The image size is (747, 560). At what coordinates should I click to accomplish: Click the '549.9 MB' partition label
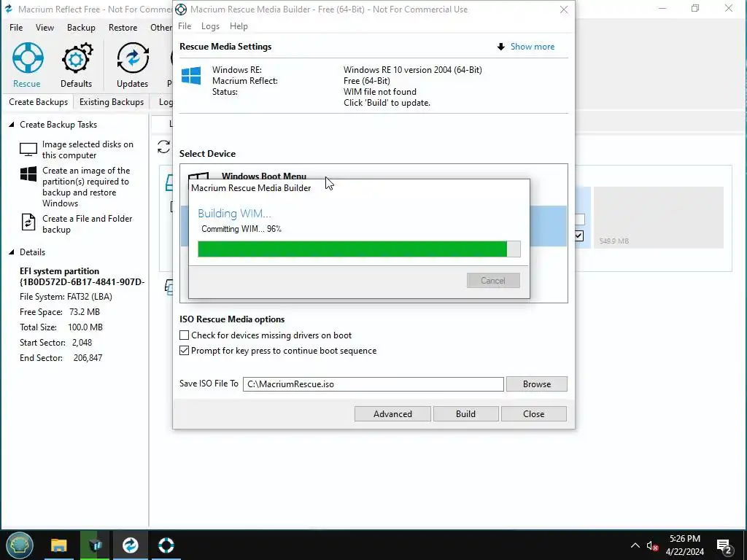click(614, 241)
